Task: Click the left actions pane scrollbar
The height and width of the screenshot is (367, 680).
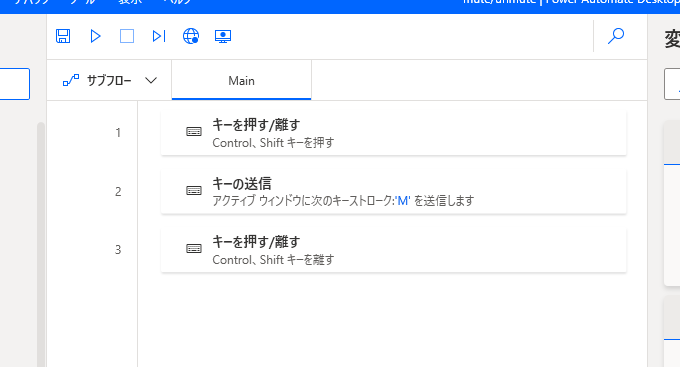Action: pos(41,244)
